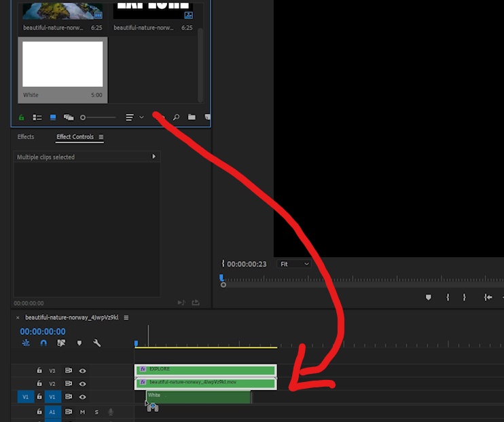The height and width of the screenshot is (422, 504).
Task: Toggle V1 source patching indicator
Action: [x=26, y=397]
